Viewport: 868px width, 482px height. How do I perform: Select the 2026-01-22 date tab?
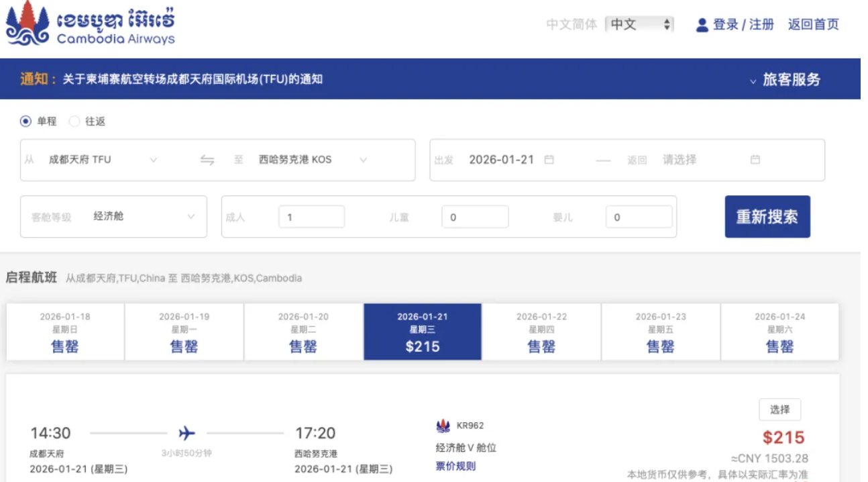click(x=541, y=332)
